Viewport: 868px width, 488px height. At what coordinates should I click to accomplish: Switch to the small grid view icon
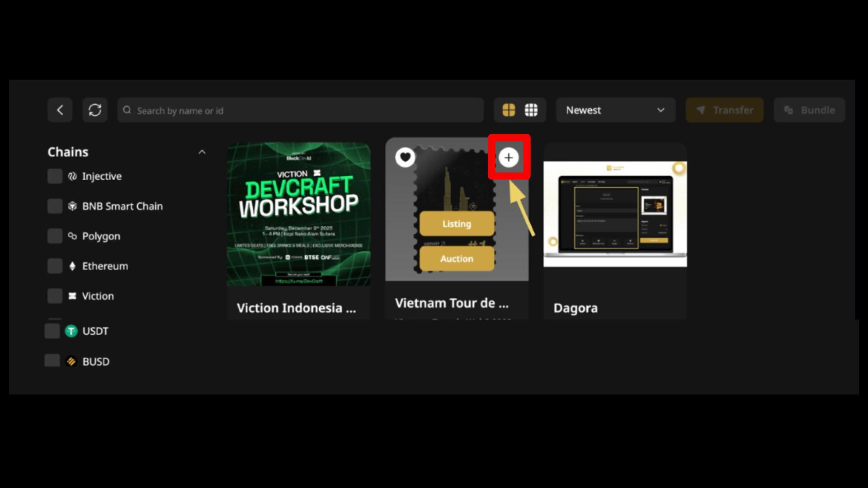coord(531,110)
